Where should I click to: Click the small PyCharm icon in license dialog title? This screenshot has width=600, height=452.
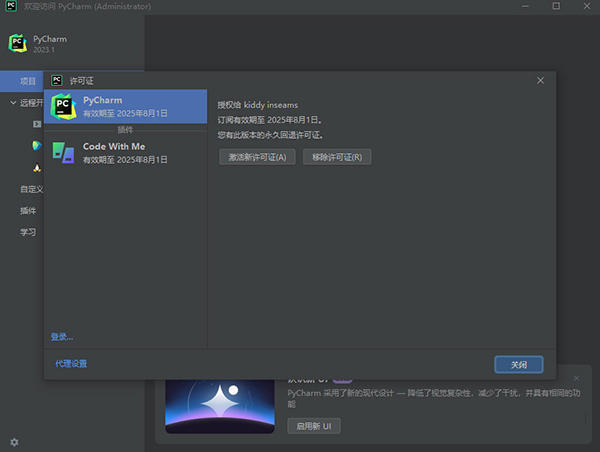pyautogui.click(x=57, y=80)
